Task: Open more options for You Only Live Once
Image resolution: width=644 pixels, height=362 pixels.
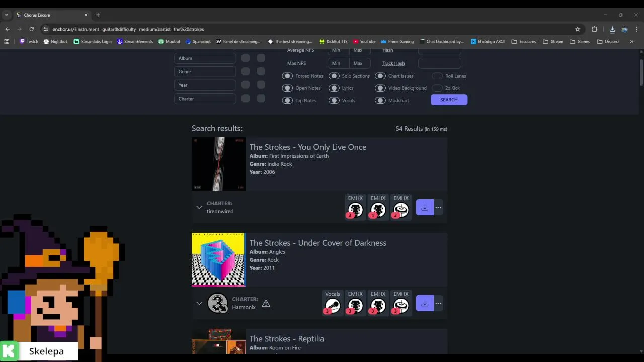Action: [x=438, y=207]
